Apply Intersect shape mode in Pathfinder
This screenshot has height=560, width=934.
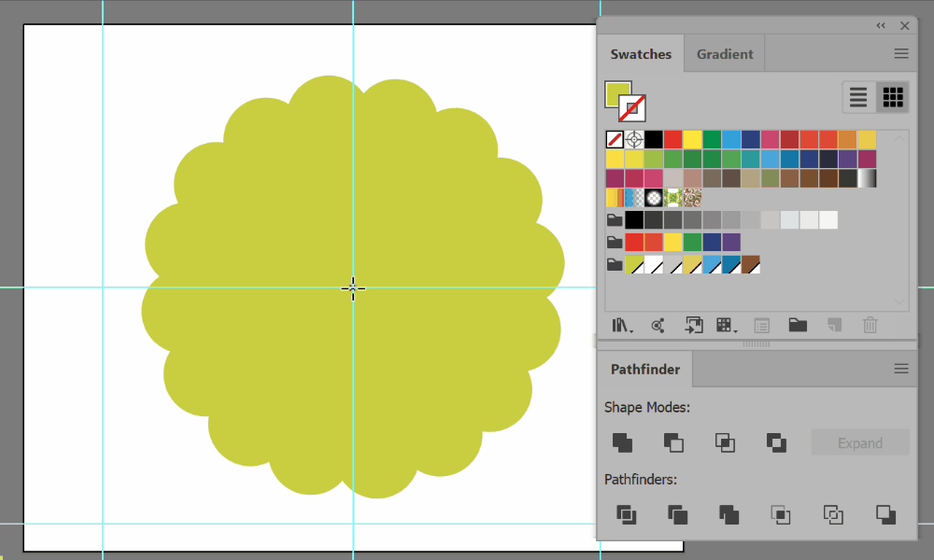725,442
